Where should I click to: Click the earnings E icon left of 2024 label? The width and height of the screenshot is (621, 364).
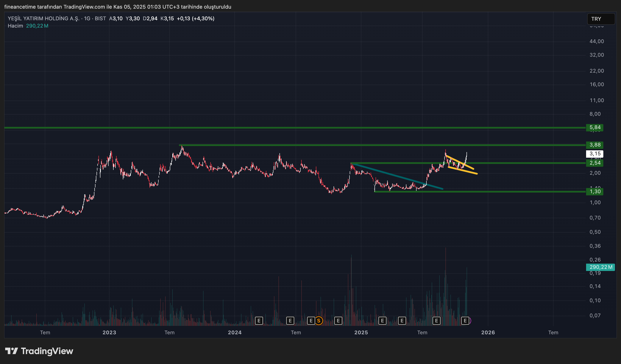point(259,321)
